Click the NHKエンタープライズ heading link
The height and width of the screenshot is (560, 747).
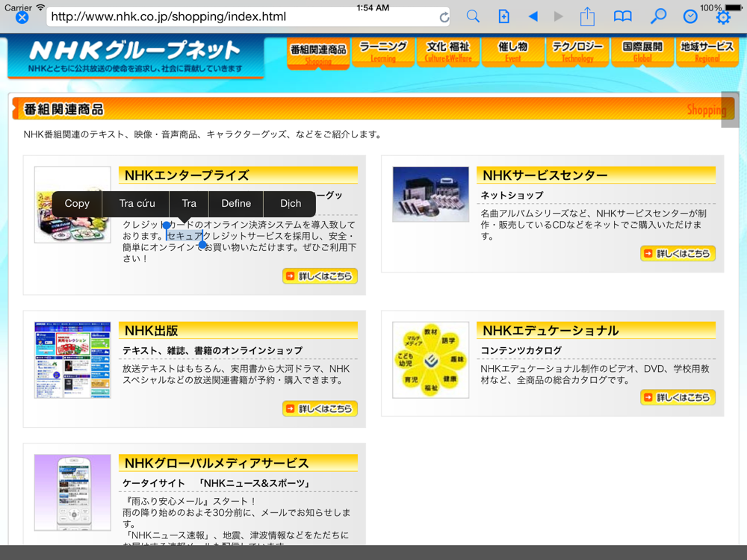[187, 175]
